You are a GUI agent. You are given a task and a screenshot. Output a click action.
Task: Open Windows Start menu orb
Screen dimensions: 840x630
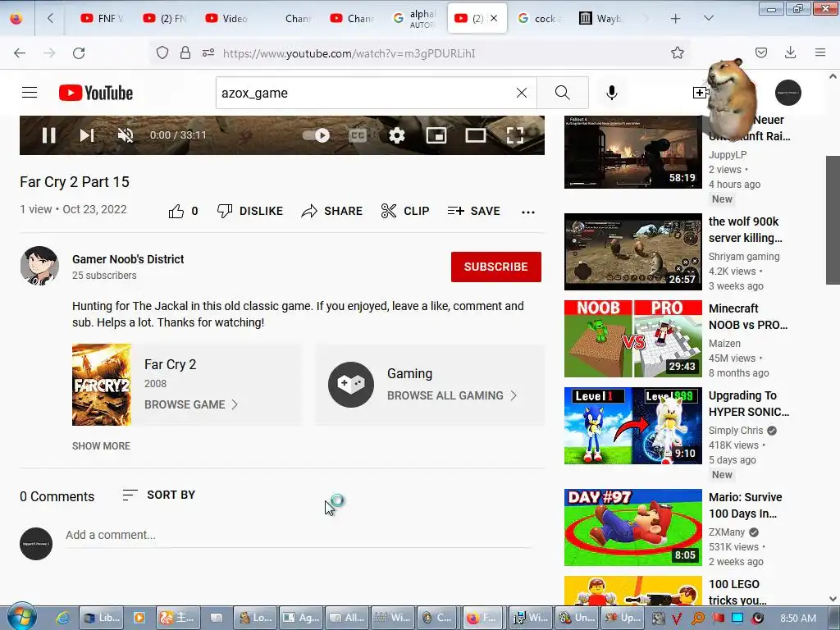point(21,617)
